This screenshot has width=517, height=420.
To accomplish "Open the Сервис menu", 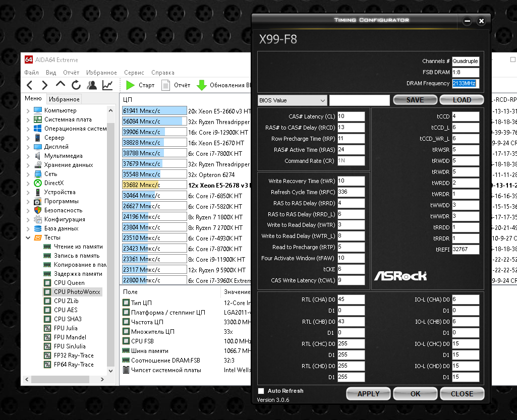I will click(134, 73).
